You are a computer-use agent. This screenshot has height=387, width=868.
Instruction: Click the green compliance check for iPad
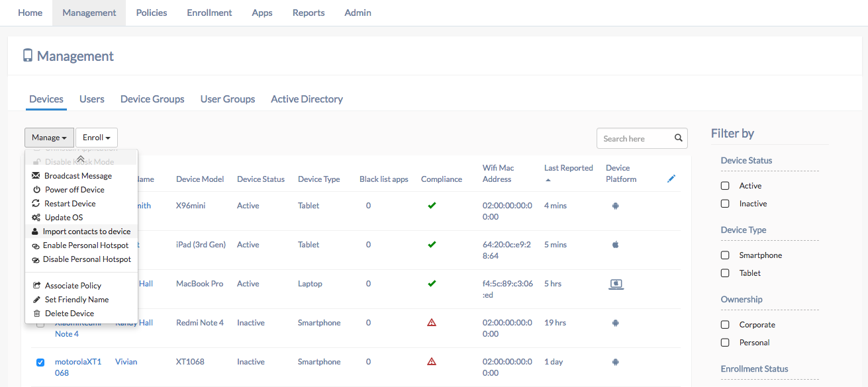coord(432,245)
